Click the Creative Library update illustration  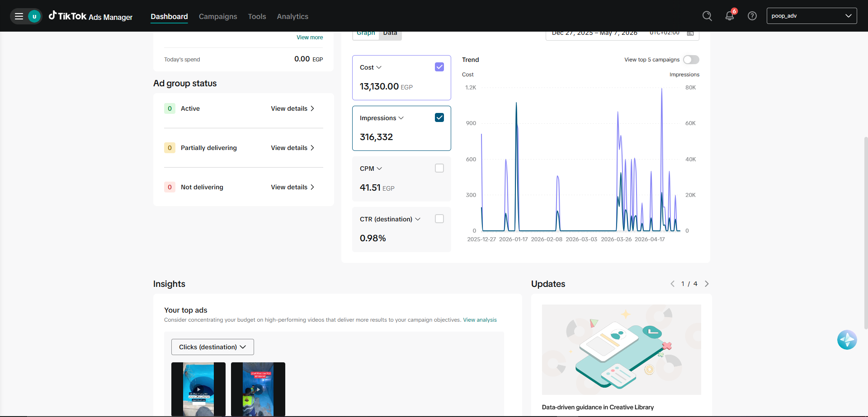(x=622, y=350)
